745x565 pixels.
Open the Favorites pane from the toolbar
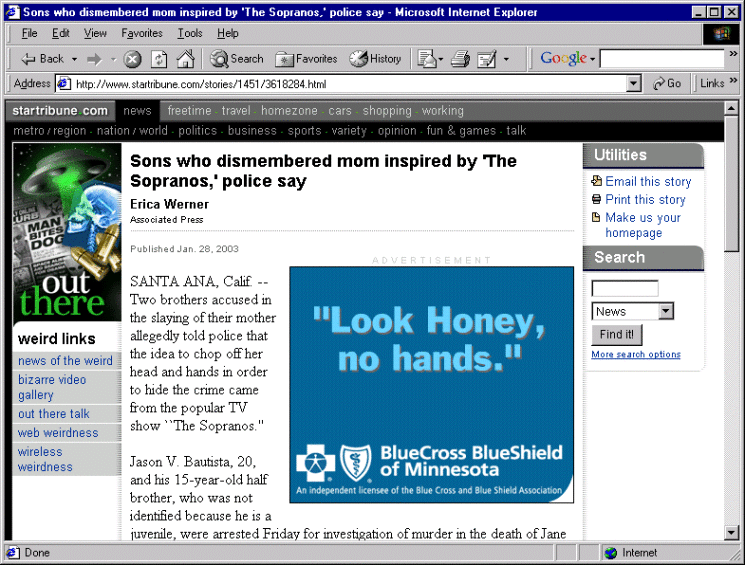click(306, 59)
